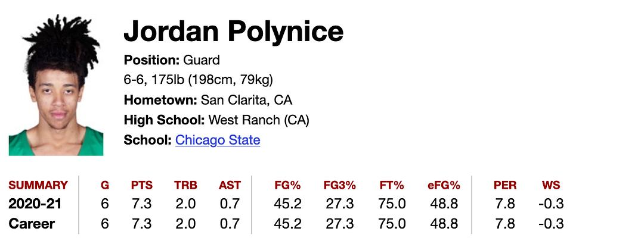Select the Career row label

pos(32,224)
